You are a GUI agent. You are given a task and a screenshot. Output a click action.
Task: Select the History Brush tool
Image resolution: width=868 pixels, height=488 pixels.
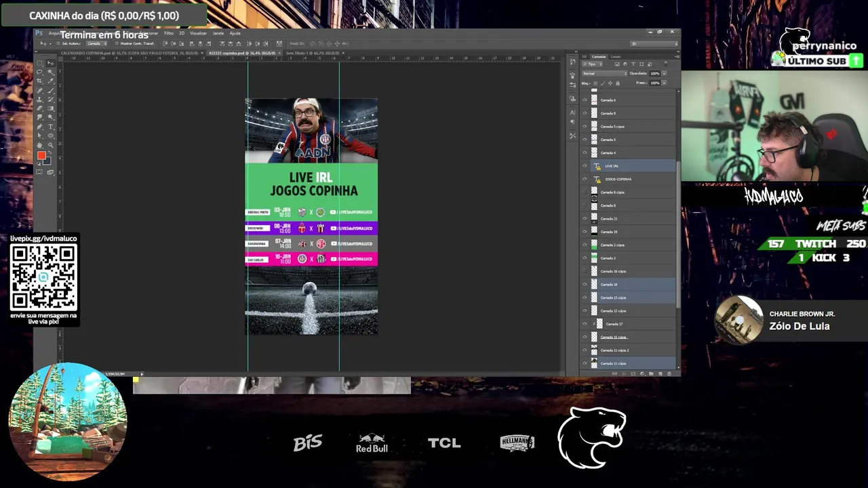tap(50, 100)
